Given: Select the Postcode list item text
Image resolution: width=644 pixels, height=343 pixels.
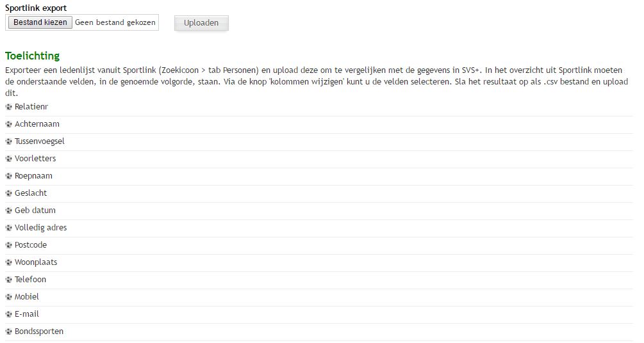Looking at the screenshot, I should 31,245.
